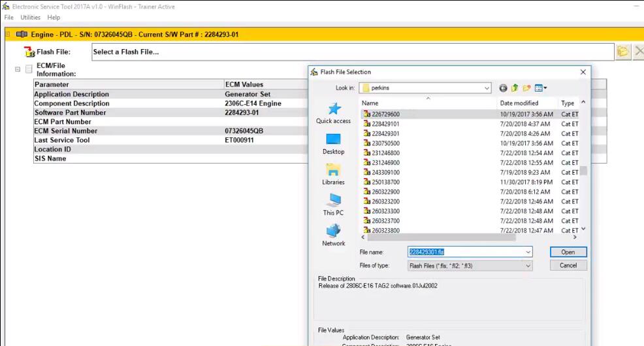Click the browse flash file folder icon
This screenshot has width=644, height=346.
point(622,52)
